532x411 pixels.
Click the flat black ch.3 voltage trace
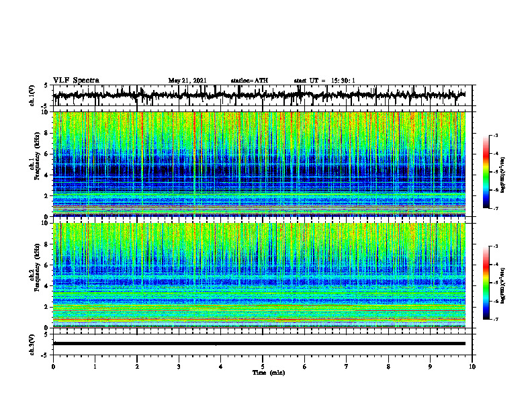click(259, 344)
